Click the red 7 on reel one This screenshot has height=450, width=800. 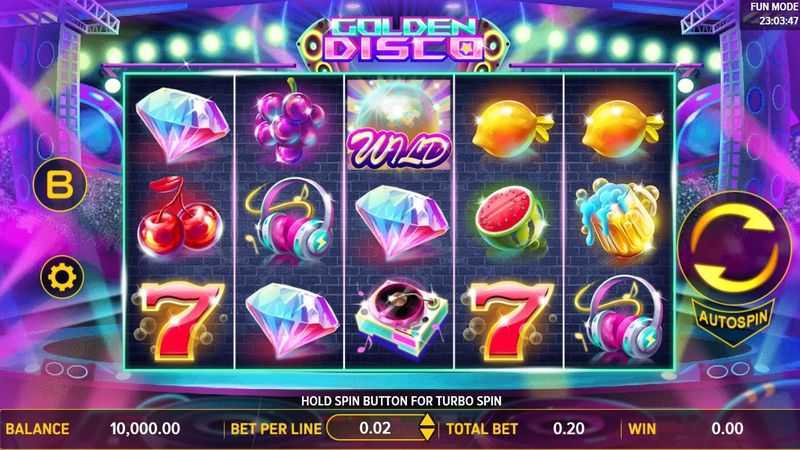pyautogui.click(x=180, y=321)
